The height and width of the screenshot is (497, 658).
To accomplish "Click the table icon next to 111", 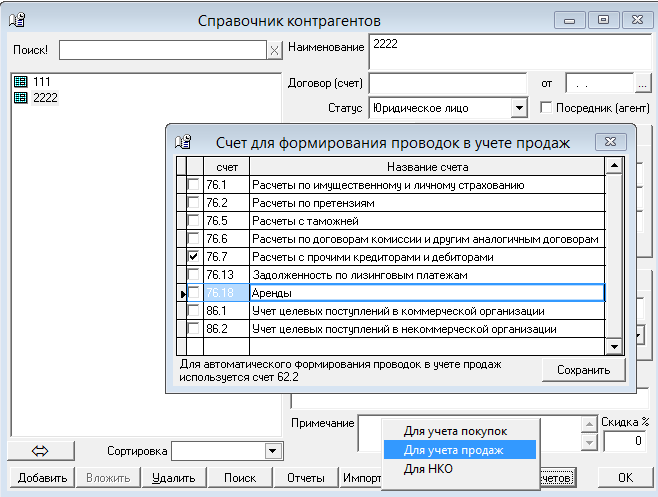I will tap(21, 81).
